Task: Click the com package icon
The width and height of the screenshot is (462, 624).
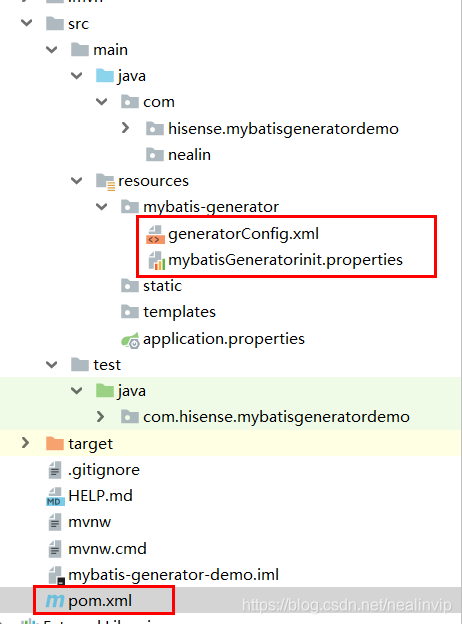Action: click(130, 102)
